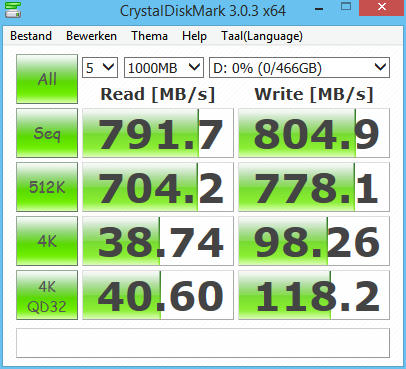Image resolution: width=406 pixels, height=369 pixels.
Task: Click the Write [MB/s] column header
Action: click(x=314, y=94)
